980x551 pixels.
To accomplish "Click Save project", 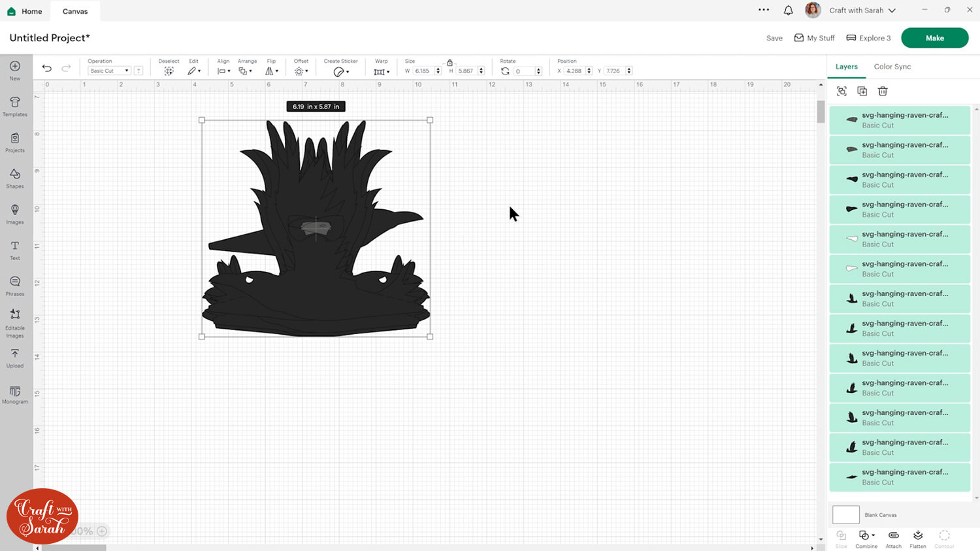I will tap(774, 38).
